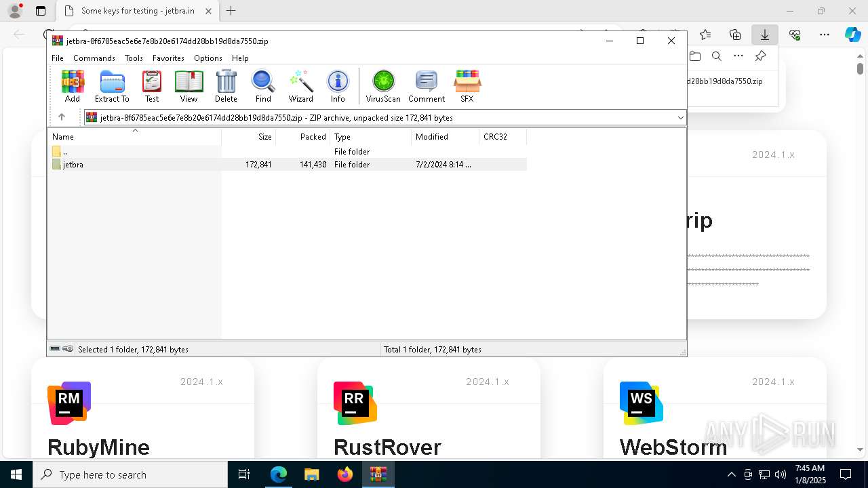868x488 pixels.
Task: Sort by the Size column header
Action: tap(249, 137)
